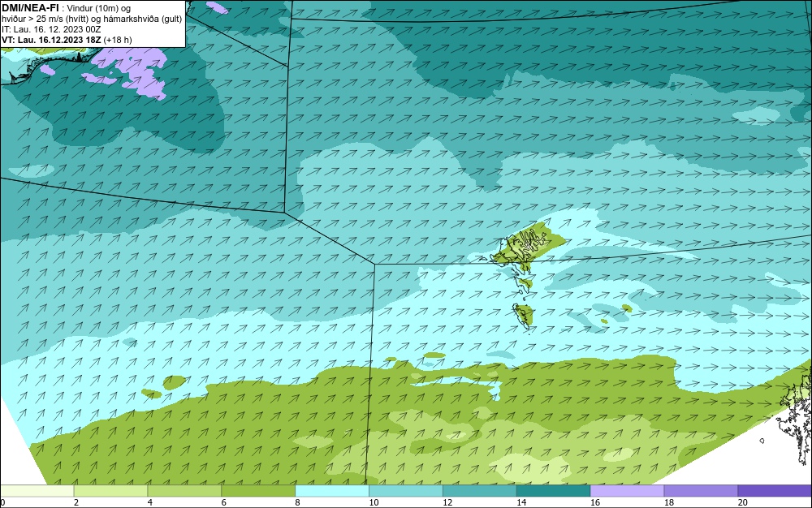Click the legend scale label 16
The height and width of the screenshot is (508, 812).
click(595, 502)
